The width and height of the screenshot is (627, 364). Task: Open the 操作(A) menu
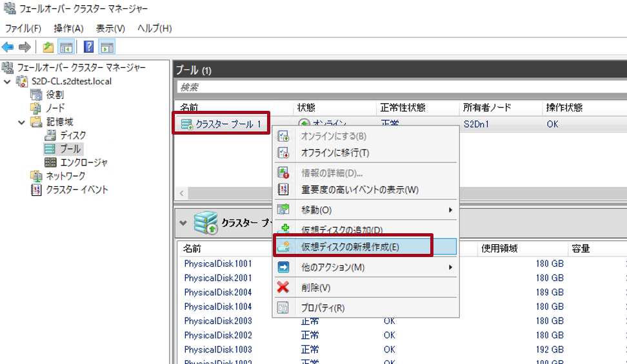pyautogui.click(x=69, y=28)
